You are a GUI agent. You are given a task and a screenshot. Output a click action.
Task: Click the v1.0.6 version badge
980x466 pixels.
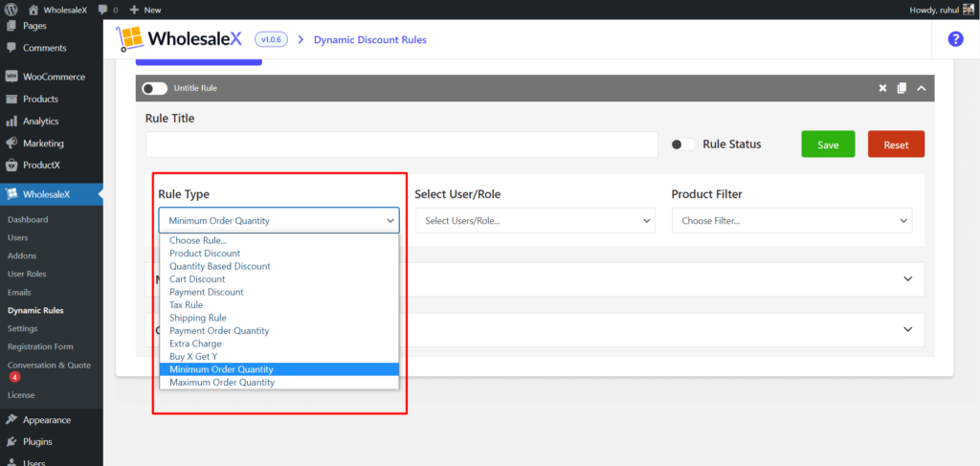271,39
